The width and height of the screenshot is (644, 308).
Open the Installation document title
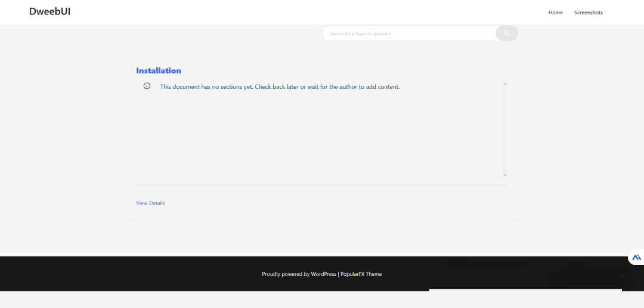[159, 70]
